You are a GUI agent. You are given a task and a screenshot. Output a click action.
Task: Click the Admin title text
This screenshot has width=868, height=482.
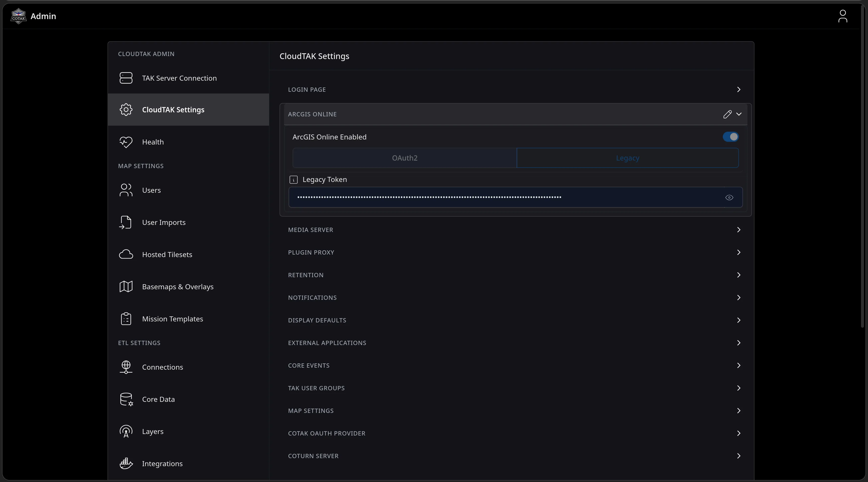[x=43, y=16]
